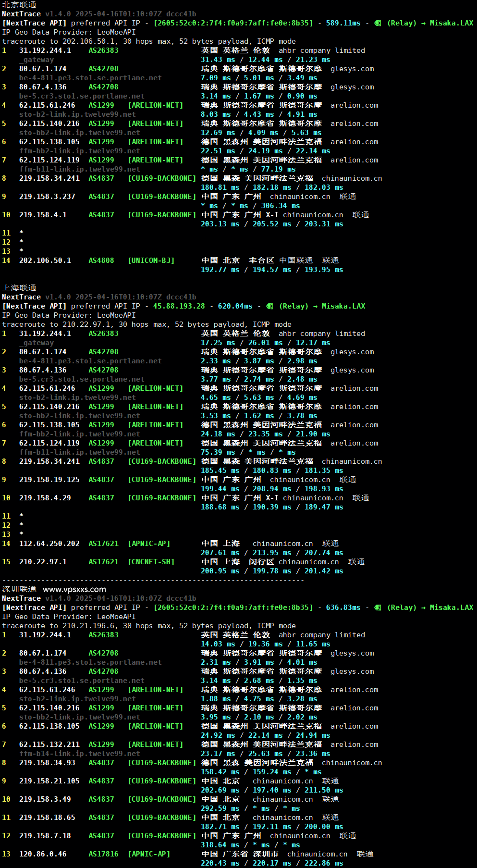Select hop IP 219.158.3.49
Viewport: 477px width, 868px height.
tap(45, 799)
